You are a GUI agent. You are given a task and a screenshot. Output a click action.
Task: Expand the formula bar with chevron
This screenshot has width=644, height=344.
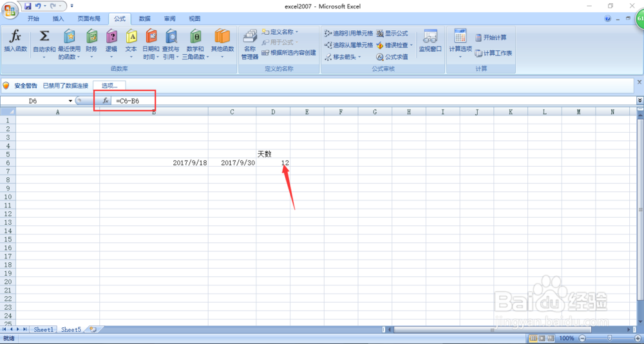coord(639,100)
